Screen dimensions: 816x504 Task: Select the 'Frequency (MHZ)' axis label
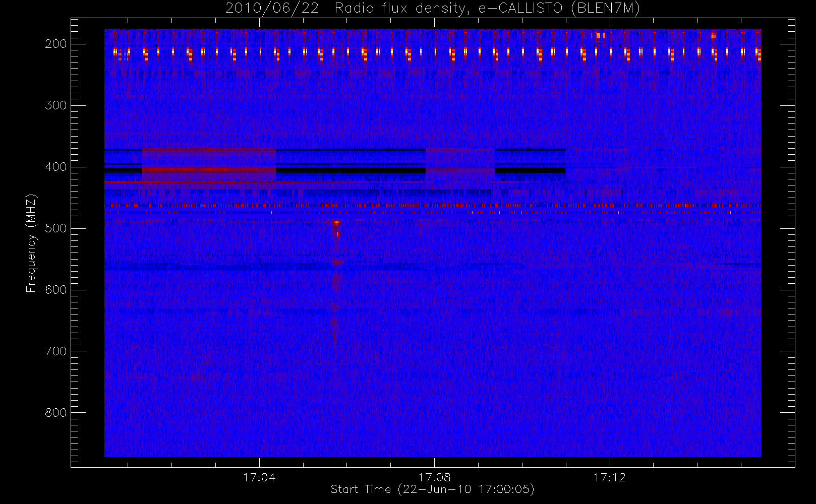click(31, 243)
